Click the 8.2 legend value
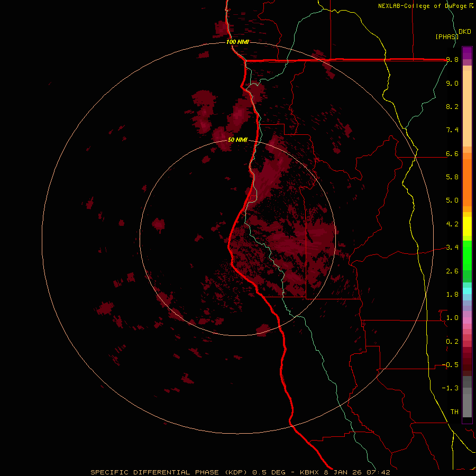The width and height of the screenshot is (476, 476). click(452, 106)
